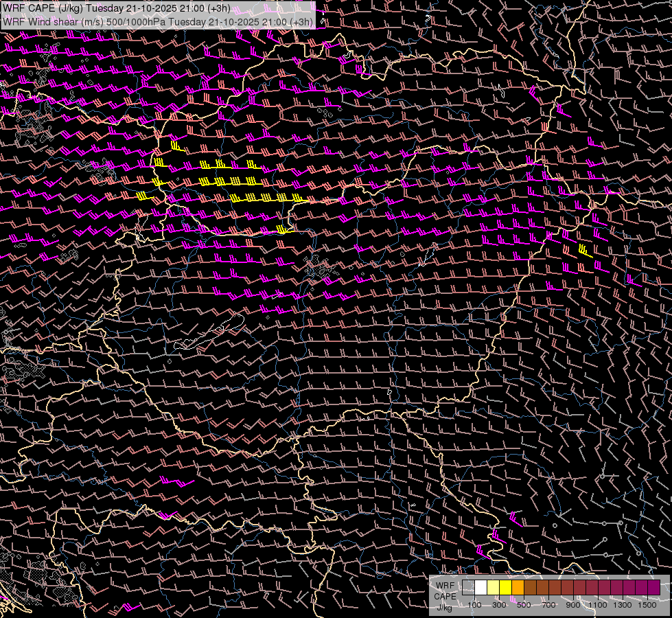This screenshot has height=618, width=672.
Task: Click the pale yellow legend swatch
Action: 494,587
